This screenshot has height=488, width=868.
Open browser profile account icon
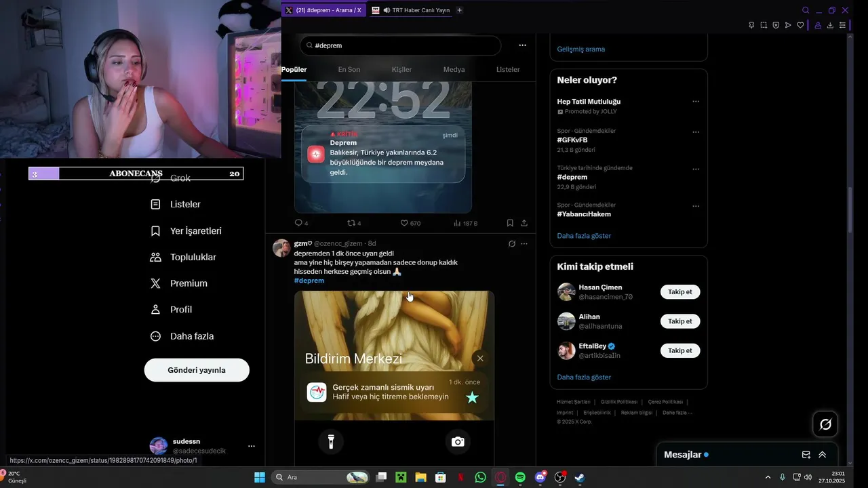coord(818,25)
